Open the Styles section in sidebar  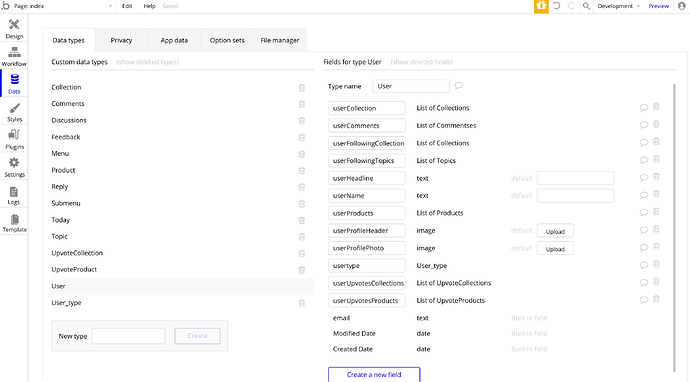pyautogui.click(x=14, y=112)
